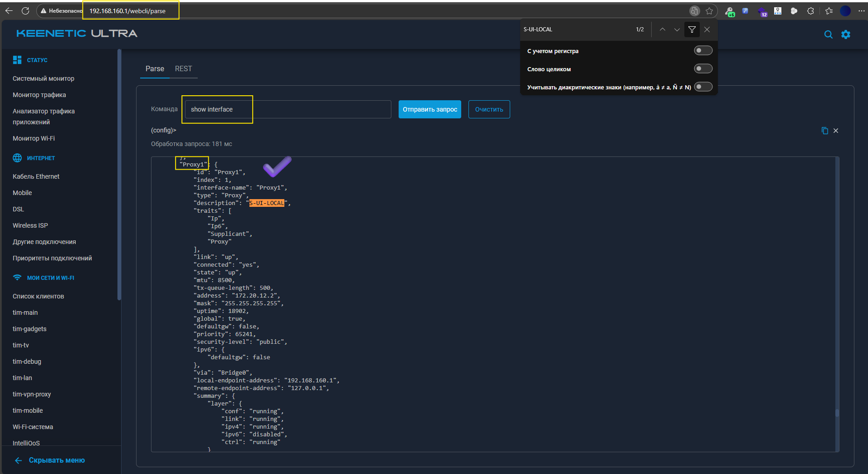This screenshot has width=868, height=474.
Task: Click the "Очистить" button
Action: coord(489,109)
